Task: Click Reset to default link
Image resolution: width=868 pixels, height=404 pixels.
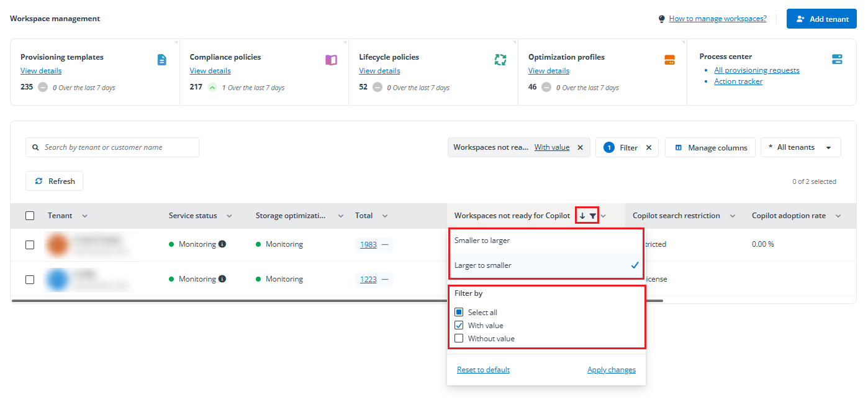Action: (x=483, y=370)
